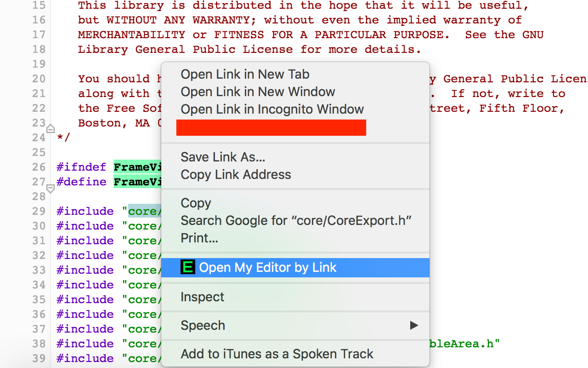Click Copy in the context menu
The width and height of the screenshot is (588, 368).
tap(196, 203)
